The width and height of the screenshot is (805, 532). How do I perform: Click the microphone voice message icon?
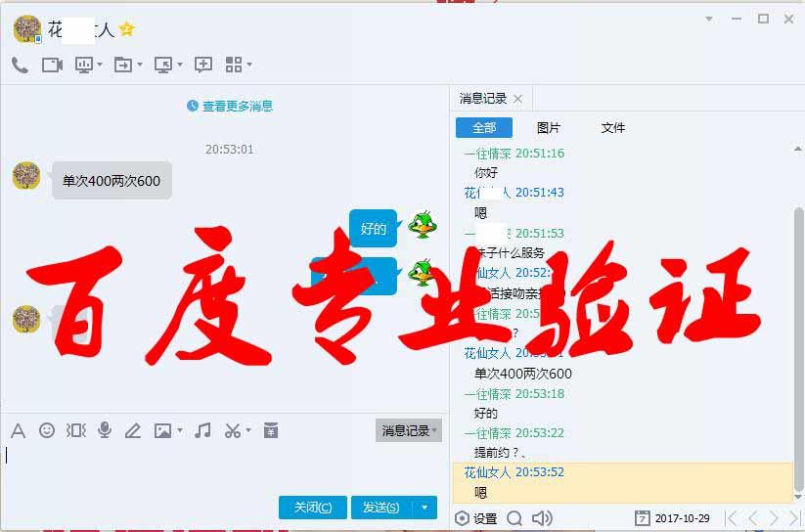[x=105, y=430]
